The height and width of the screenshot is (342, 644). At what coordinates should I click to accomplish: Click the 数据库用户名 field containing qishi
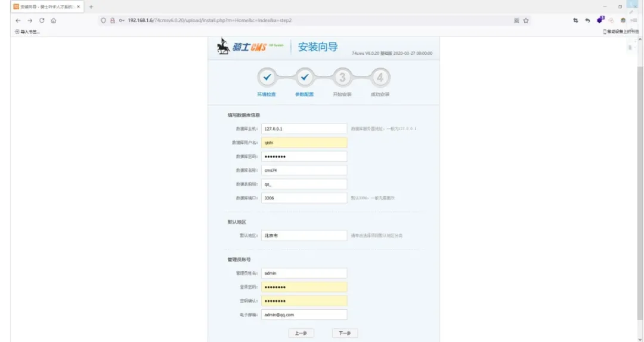(x=304, y=143)
